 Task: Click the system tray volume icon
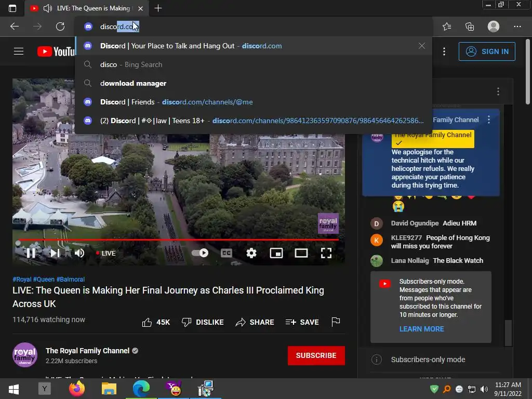point(484,389)
